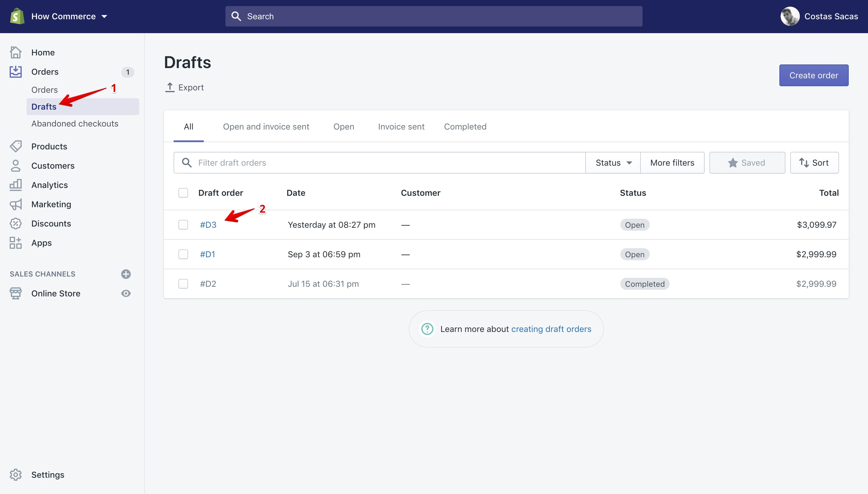
Task: Click the Filter draft orders field
Action: pyautogui.click(x=379, y=163)
